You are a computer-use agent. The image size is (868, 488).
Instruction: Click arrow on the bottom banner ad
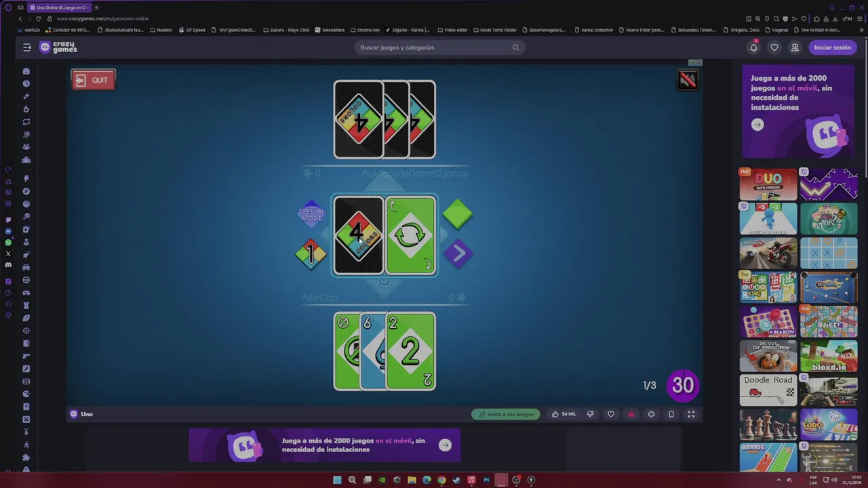pos(445,445)
